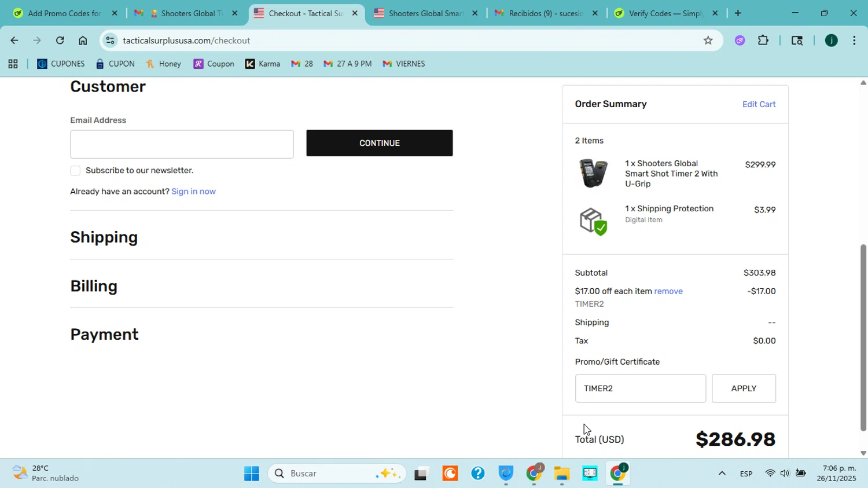This screenshot has width=868, height=488.
Task: Click the $303.98 subtotal value
Action: tap(759, 273)
